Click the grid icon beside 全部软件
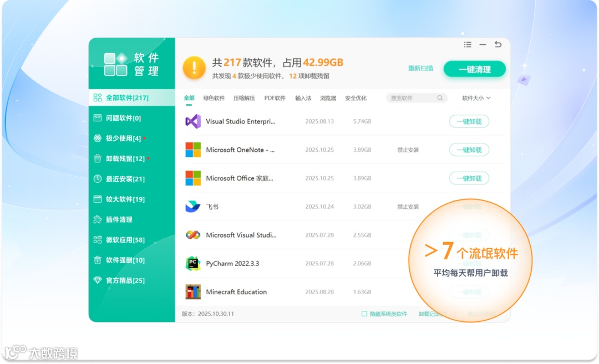Screen dimensions: 599x364 [x=98, y=98]
